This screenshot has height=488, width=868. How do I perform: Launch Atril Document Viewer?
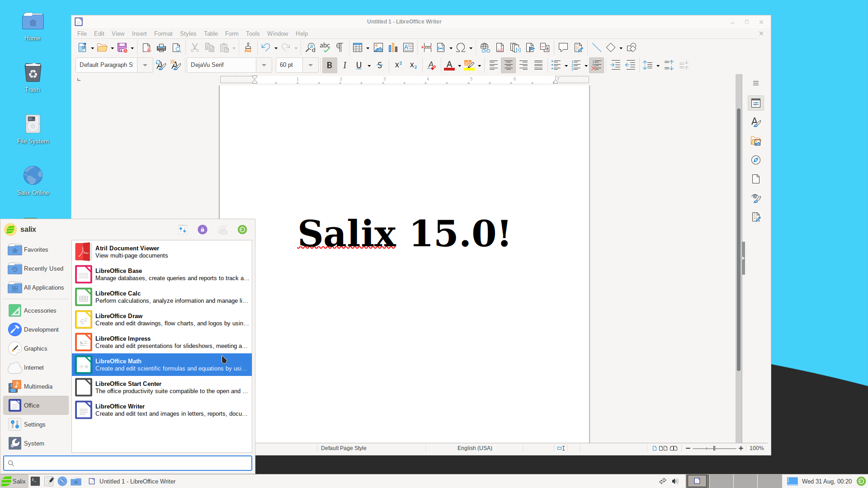[162, 252]
